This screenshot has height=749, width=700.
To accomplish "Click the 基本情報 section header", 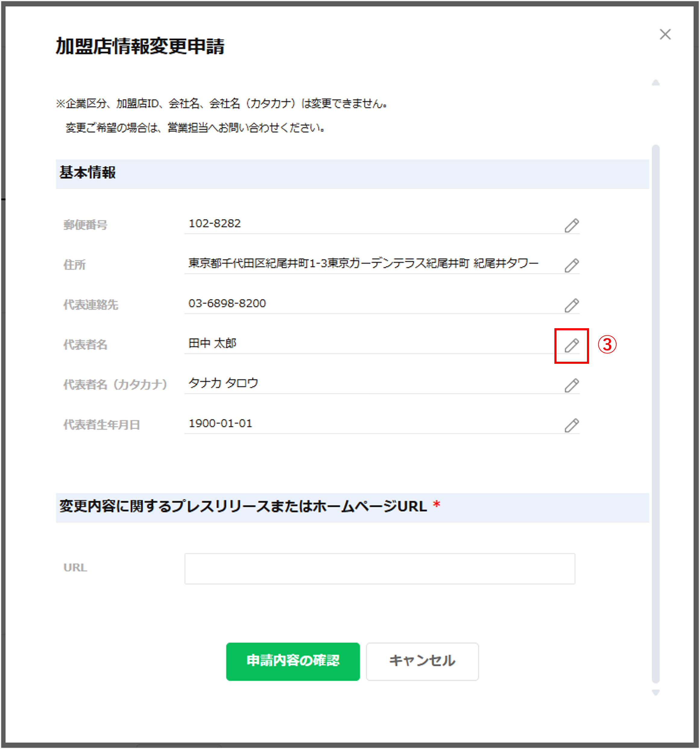I will pyautogui.click(x=88, y=173).
